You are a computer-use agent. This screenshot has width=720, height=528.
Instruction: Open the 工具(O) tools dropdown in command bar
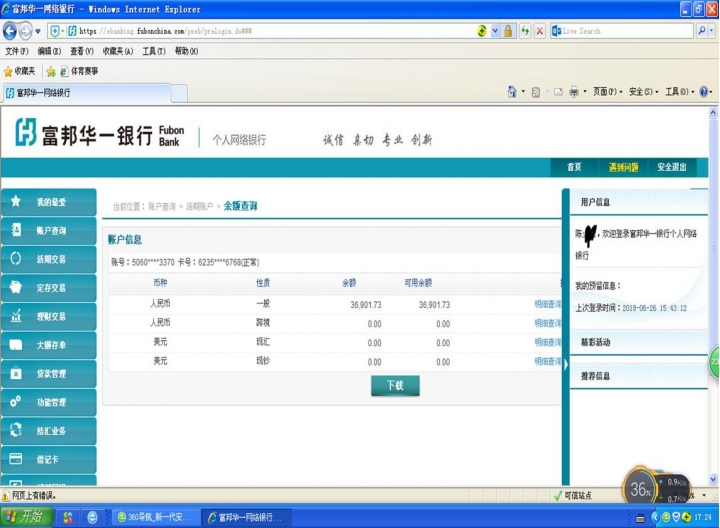(680, 92)
